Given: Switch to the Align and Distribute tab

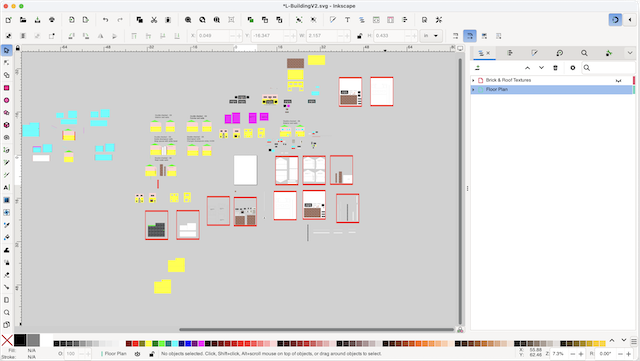Looking at the screenshot, I should (510, 53).
